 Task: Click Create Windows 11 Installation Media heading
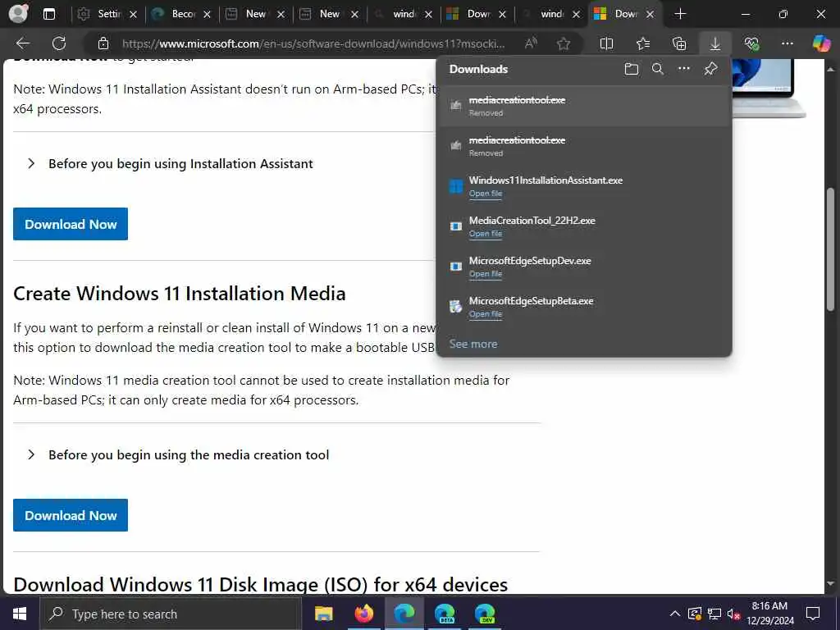coord(180,294)
